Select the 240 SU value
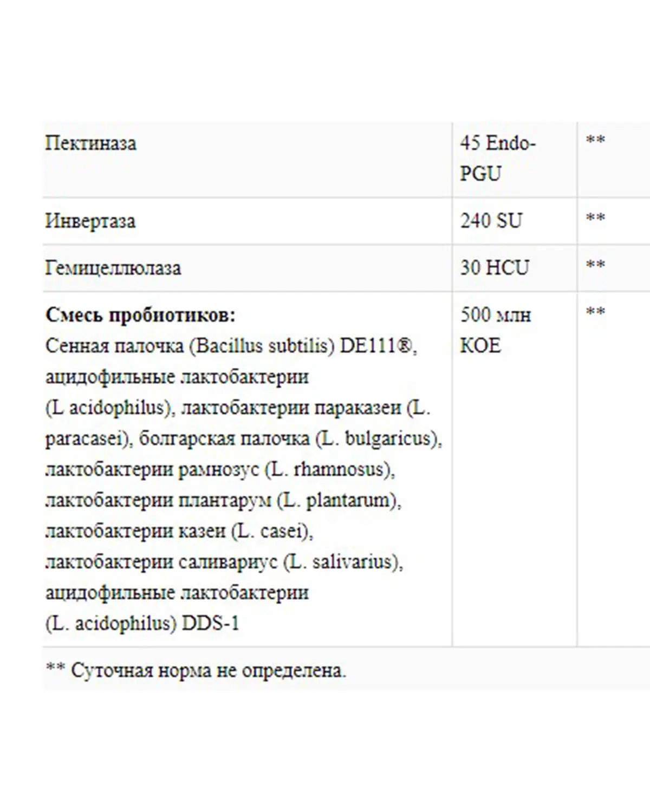 (x=491, y=220)
